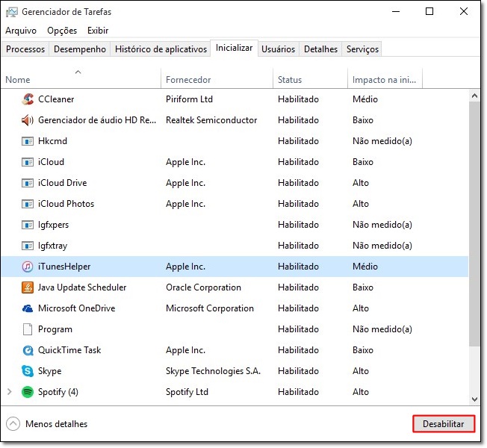Click the Spotify green icon

click(28, 392)
